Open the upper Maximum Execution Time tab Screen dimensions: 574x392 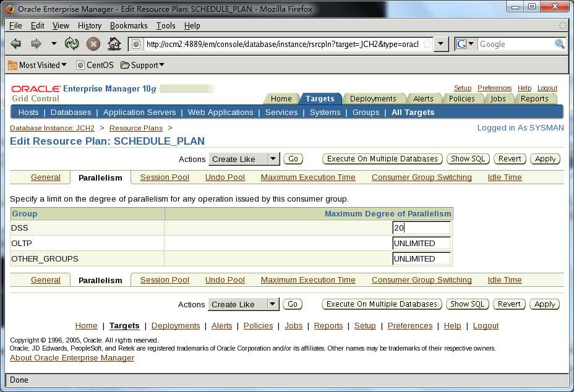point(308,177)
